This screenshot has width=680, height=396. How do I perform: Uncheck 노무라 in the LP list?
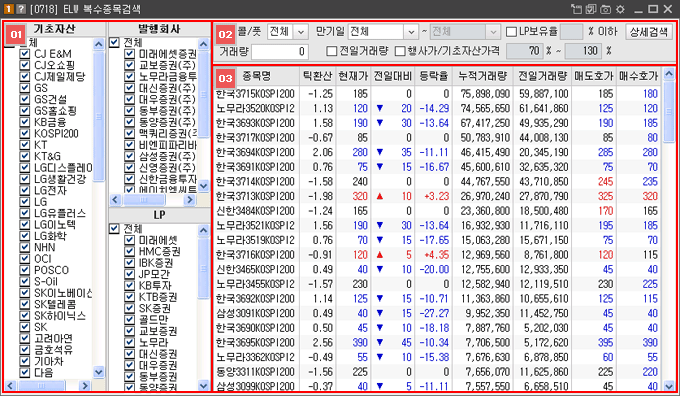129,342
